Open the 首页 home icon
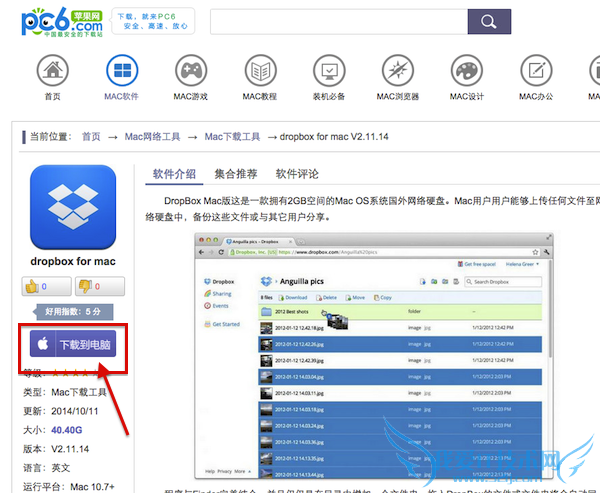This screenshot has height=493, width=600. coord(53,70)
